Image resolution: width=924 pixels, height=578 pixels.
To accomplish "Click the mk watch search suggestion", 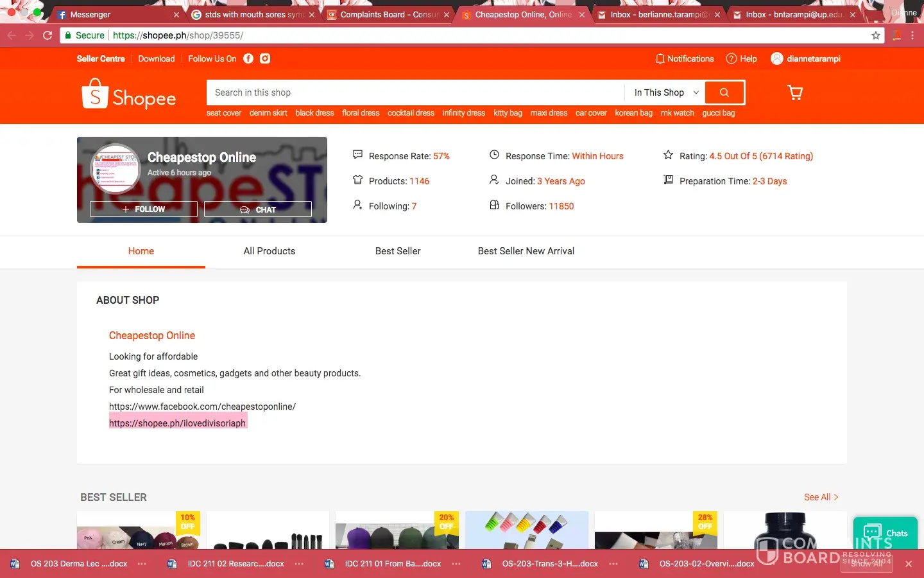I will click(678, 113).
